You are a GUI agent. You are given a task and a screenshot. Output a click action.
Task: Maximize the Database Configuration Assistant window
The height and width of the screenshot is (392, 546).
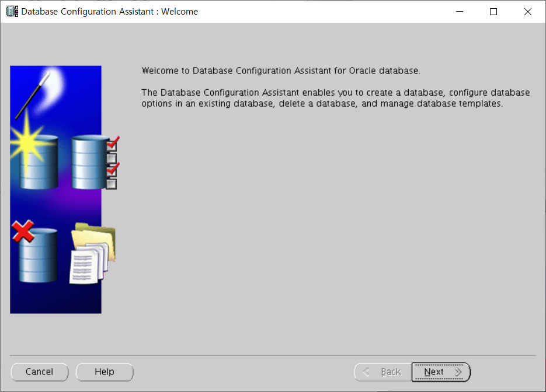pos(493,12)
